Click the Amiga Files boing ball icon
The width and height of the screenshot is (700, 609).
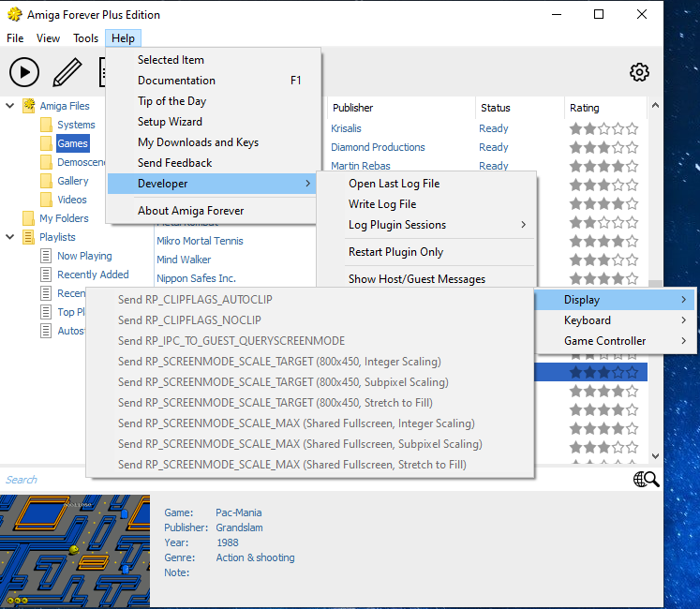[x=29, y=106]
